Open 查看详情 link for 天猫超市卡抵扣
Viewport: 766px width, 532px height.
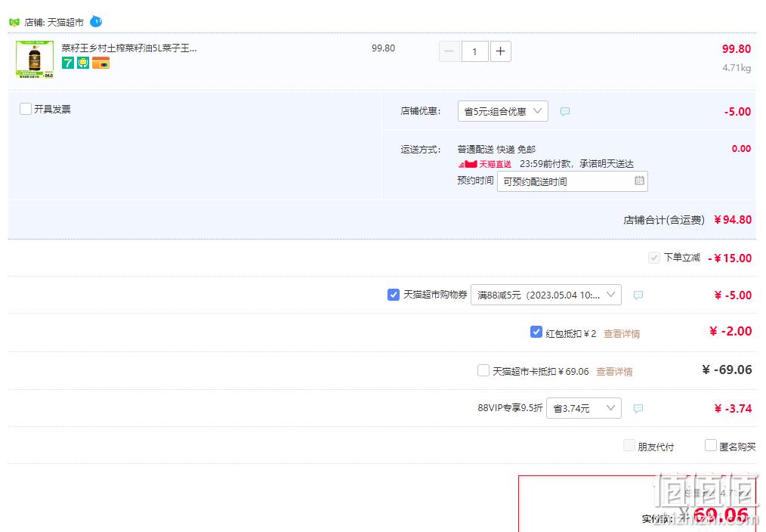pyautogui.click(x=615, y=372)
